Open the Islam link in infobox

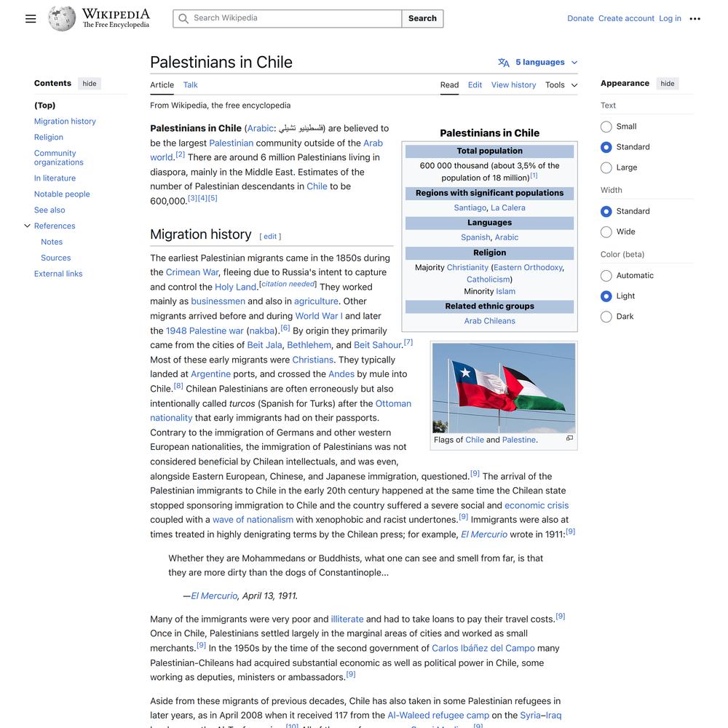tap(506, 292)
